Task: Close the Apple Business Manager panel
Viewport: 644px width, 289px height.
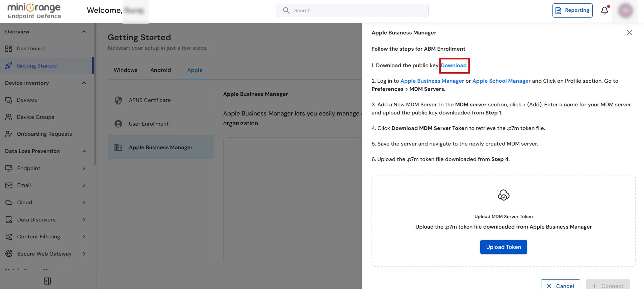Action: [629, 33]
